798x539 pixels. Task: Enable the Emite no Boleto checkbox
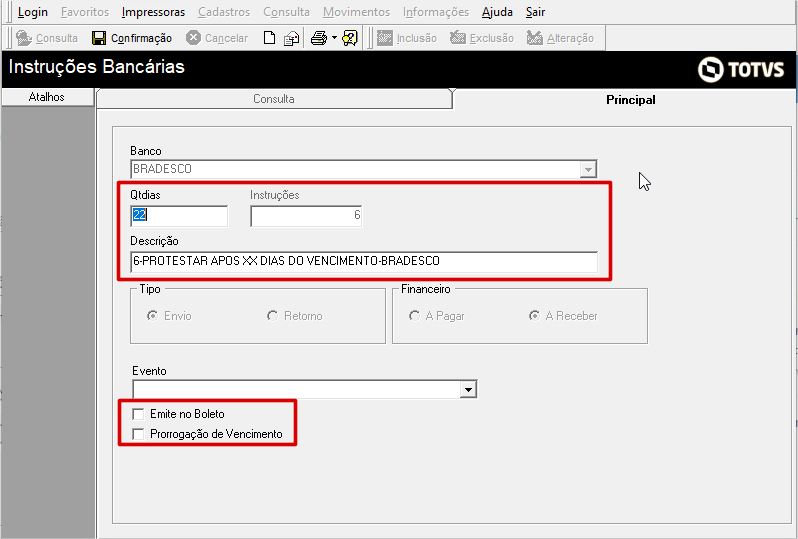point(138,414)
